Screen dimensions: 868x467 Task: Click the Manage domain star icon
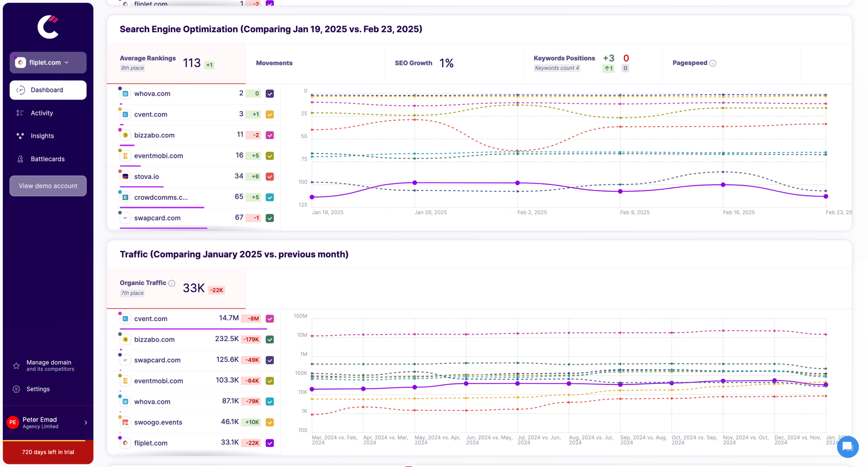(16, 365)
